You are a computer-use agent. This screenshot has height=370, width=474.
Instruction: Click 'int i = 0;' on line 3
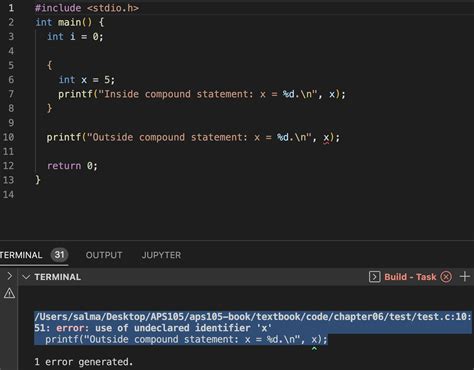point(75,37)
